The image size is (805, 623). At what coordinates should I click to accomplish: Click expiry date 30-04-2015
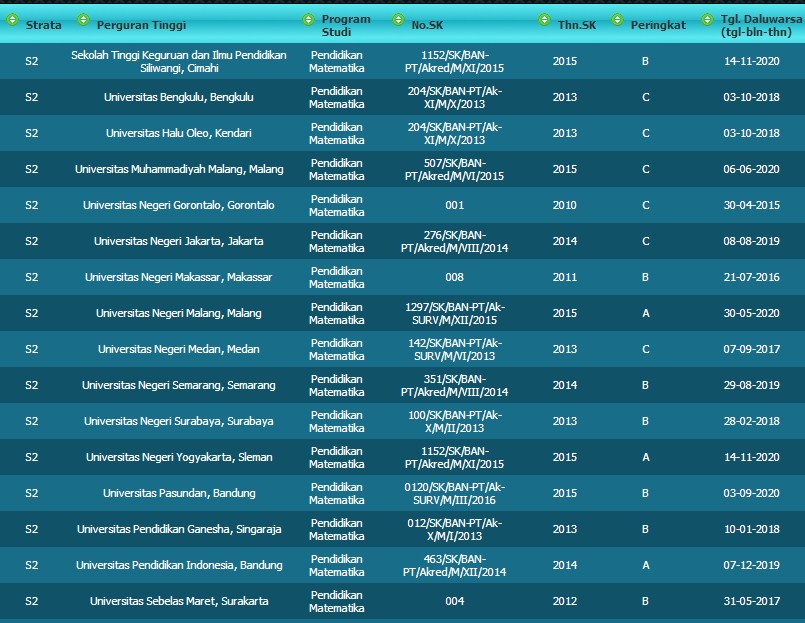[751, 205]
